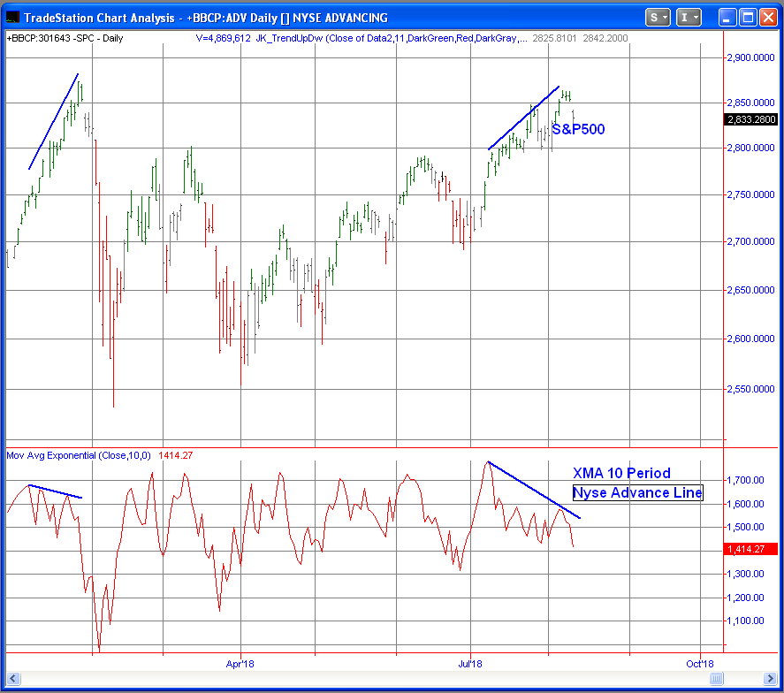Click the red '1414.27' value beside Mov Avg label
This screenshot has width=784, height=693.
pos(176,455)
